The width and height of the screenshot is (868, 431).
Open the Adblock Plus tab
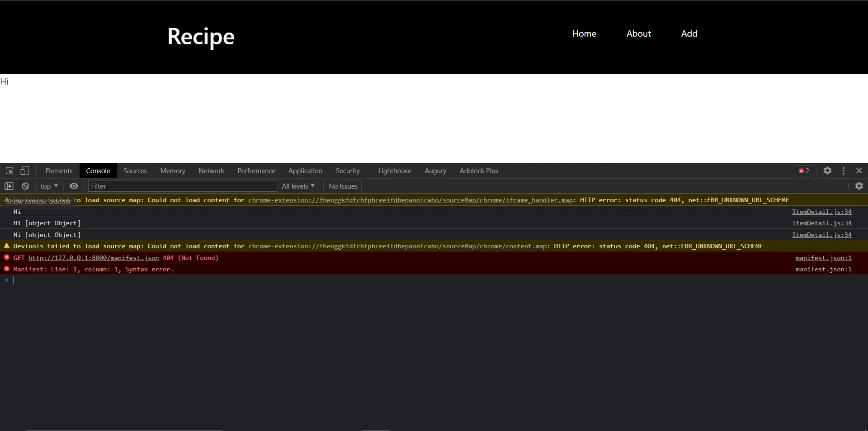[x=479, y=171]
